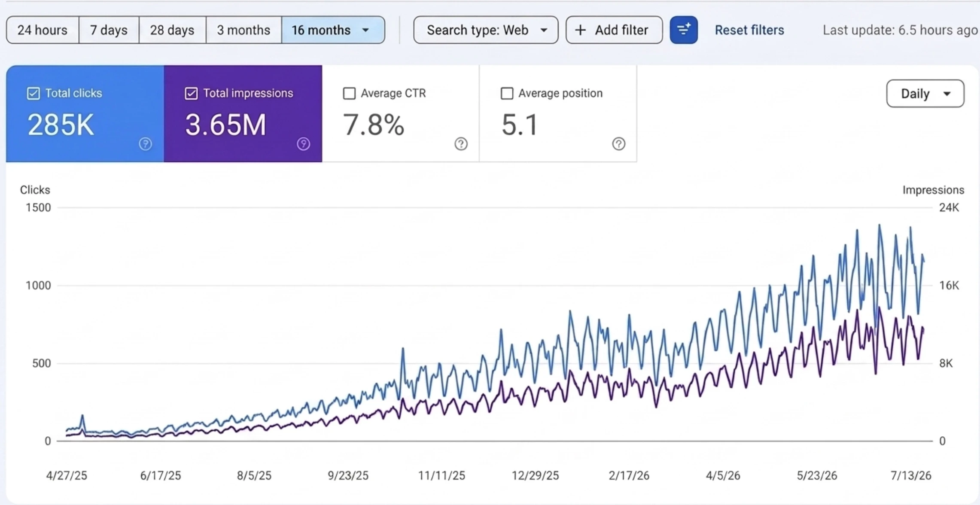Click the 1500 clicks axis label
Image resolution: width=980 pixels, height=505 pixels.
[x=38, y=208]
